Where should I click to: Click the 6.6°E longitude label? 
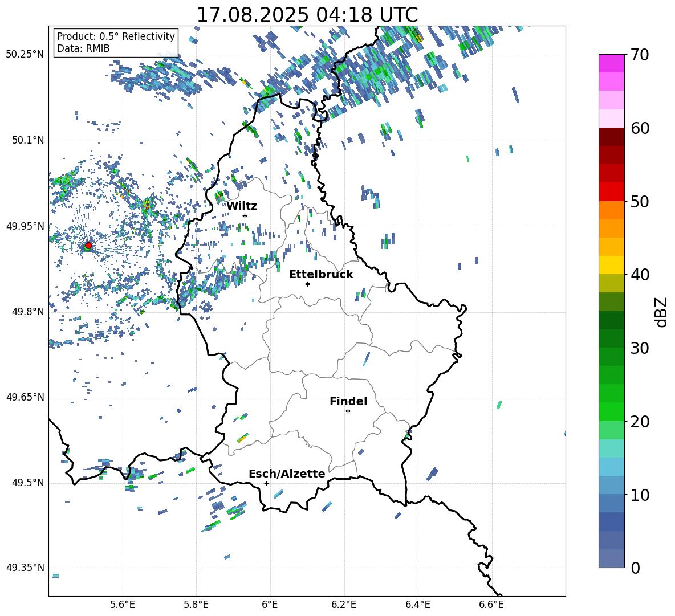tap(491, 605)
